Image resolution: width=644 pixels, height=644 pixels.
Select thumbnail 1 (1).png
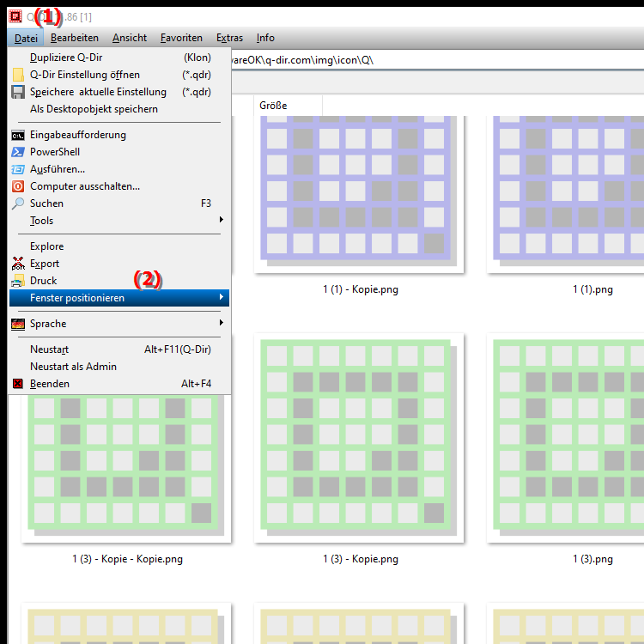click(x=565, y=194)
